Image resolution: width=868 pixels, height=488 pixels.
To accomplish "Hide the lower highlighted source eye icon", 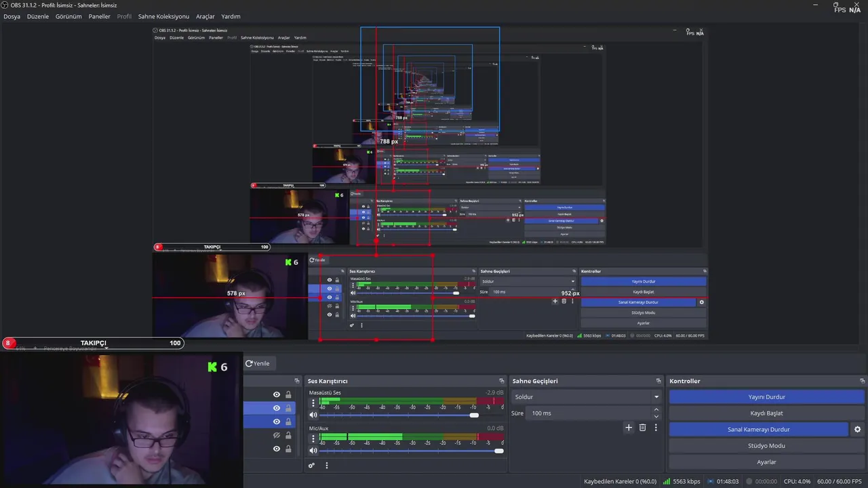I will (277, 422).
